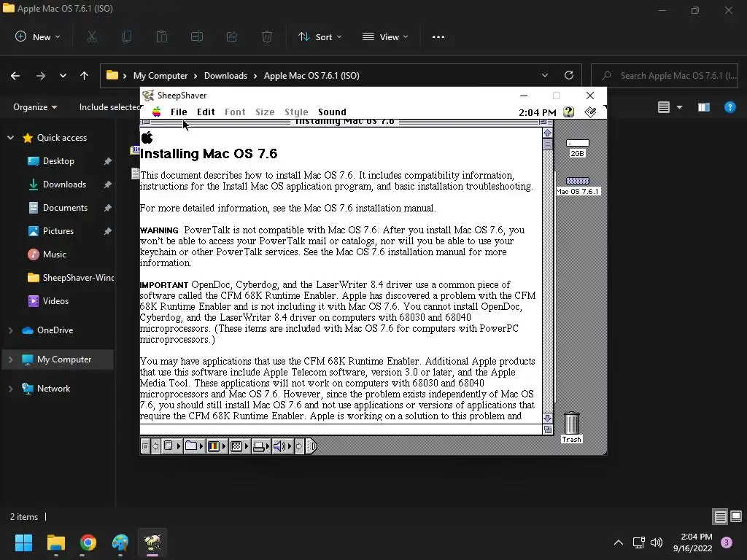Expand the Network tree node

pyautogui.click(x=10, y=389)
